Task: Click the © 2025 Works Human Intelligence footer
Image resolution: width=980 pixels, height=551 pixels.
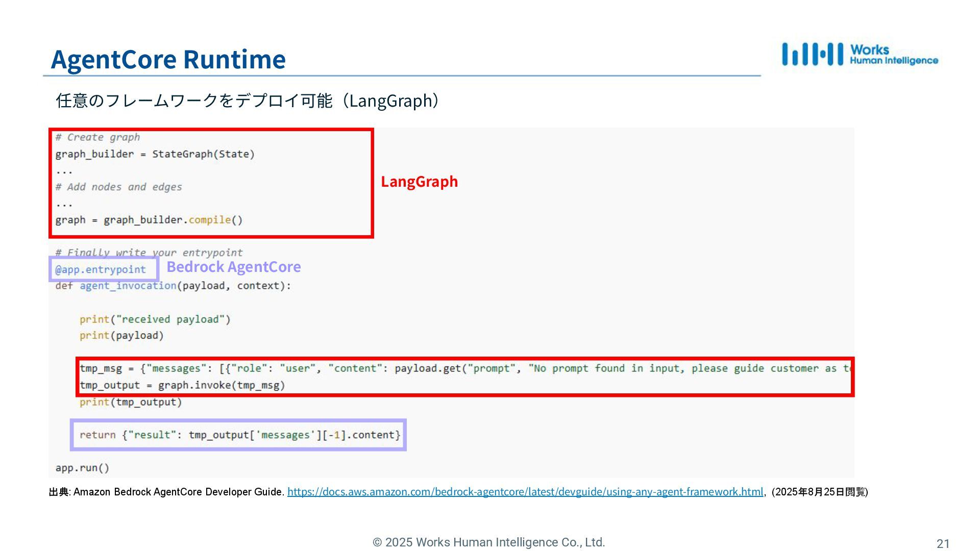Action: click(x=489, y=542)
